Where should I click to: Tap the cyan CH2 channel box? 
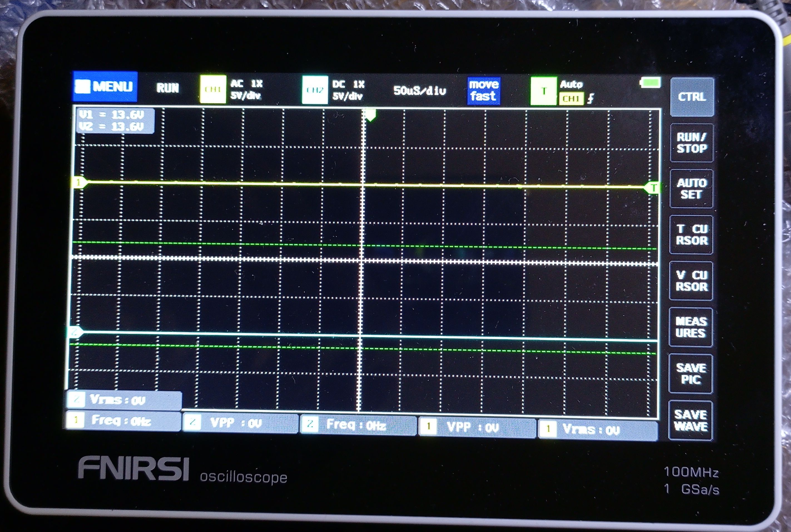pyautogui.click(x=315, y=90)
